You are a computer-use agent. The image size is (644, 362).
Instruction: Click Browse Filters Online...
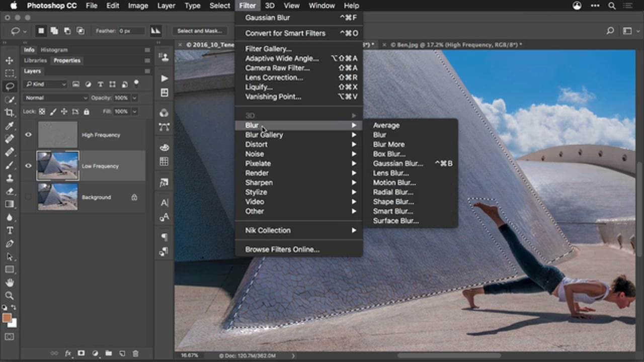299,249
